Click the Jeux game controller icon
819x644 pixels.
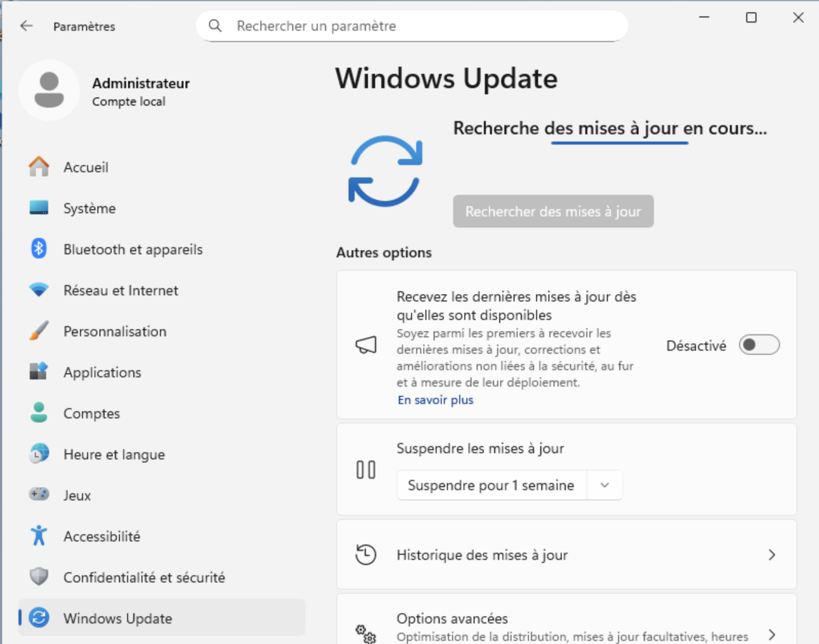tap(39, 494)
